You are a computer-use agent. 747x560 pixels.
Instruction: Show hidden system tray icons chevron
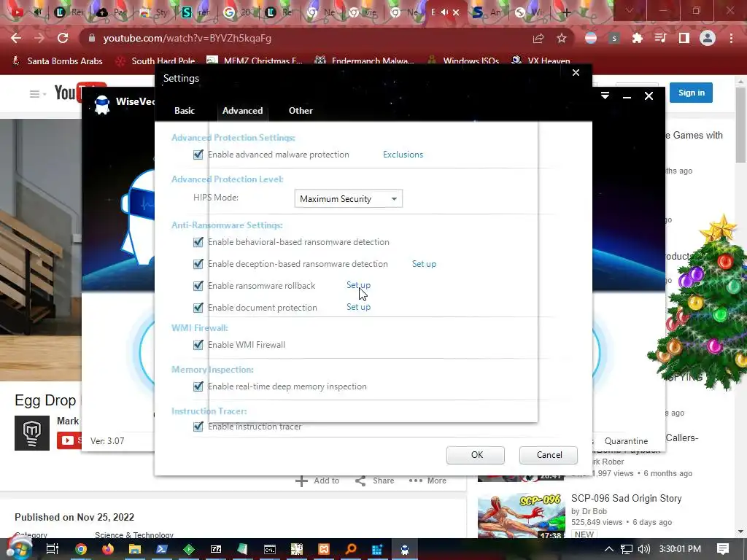click(x=609, y=549)
